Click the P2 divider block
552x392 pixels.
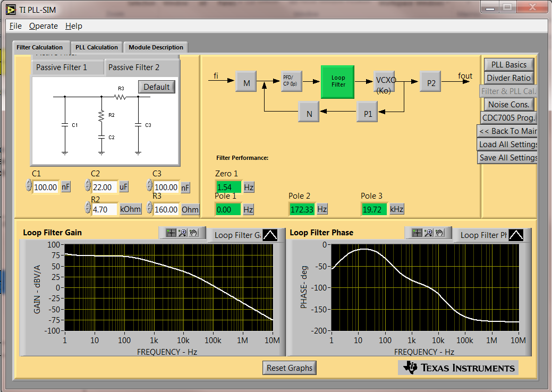[430, 82]
